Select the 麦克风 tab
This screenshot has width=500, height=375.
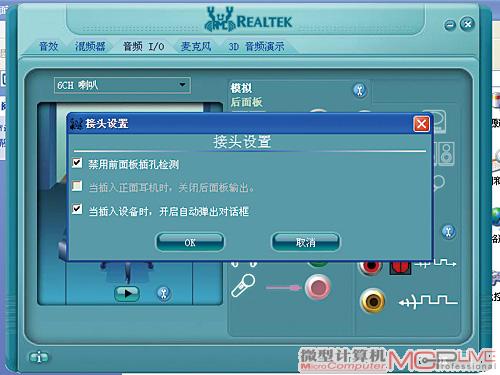tap(196, 46)
